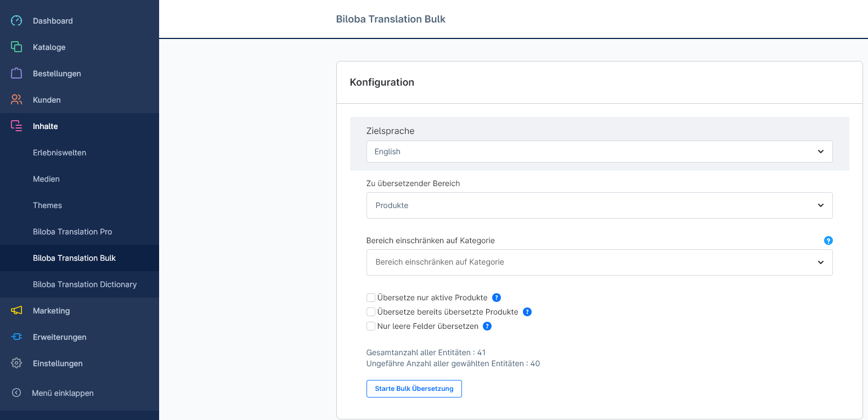Check Nur leere Felder übersetzen
Image resolution: width=868 pixels, height=420 pixels.
(x=371, y=326)
